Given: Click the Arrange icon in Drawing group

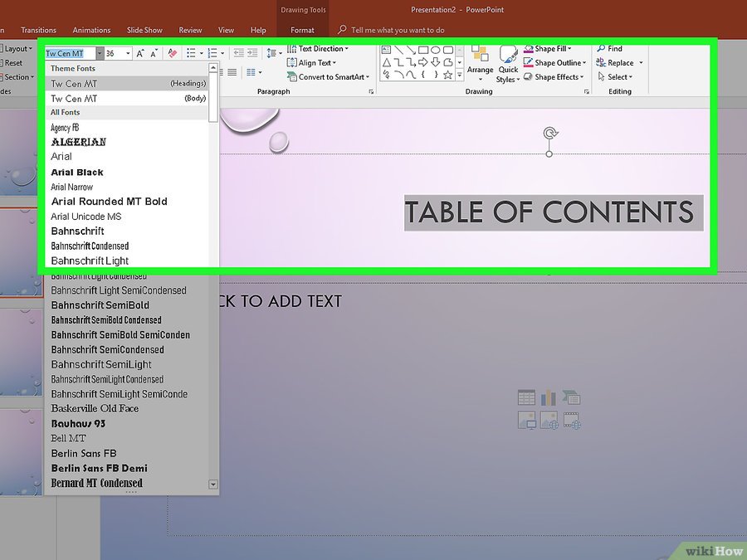Looking at the screenshot, I should 480,60.
